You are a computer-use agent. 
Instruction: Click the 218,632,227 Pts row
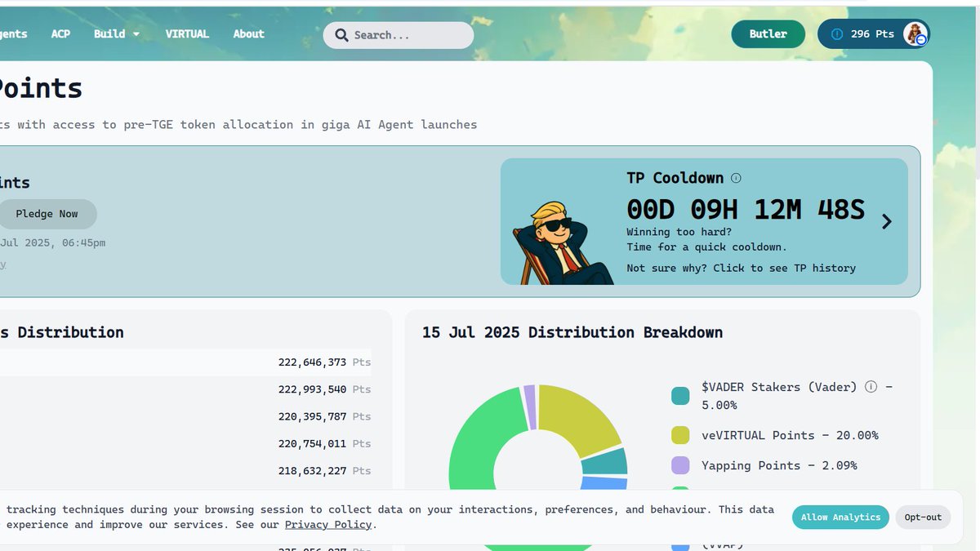[185, 471]
